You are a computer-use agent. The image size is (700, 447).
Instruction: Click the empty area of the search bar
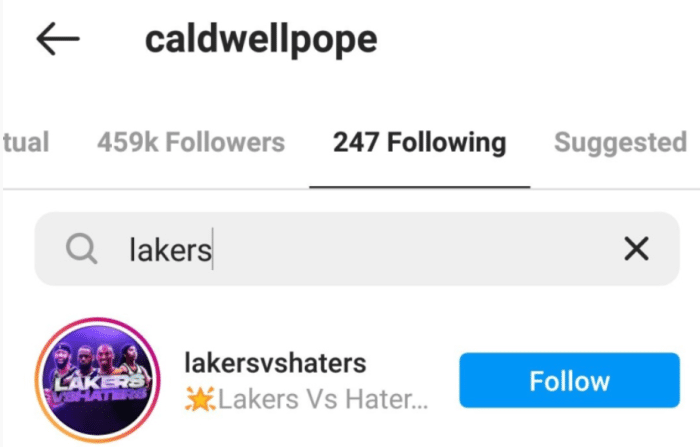click(415, 249)
